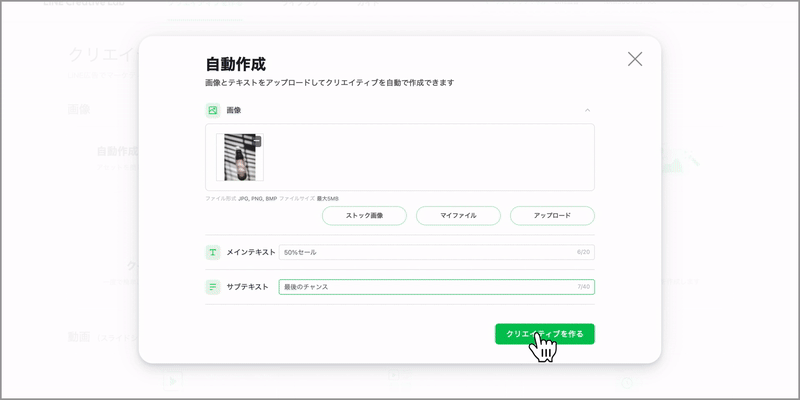Click the サブテキスト lines icon

tap(213, 287)
